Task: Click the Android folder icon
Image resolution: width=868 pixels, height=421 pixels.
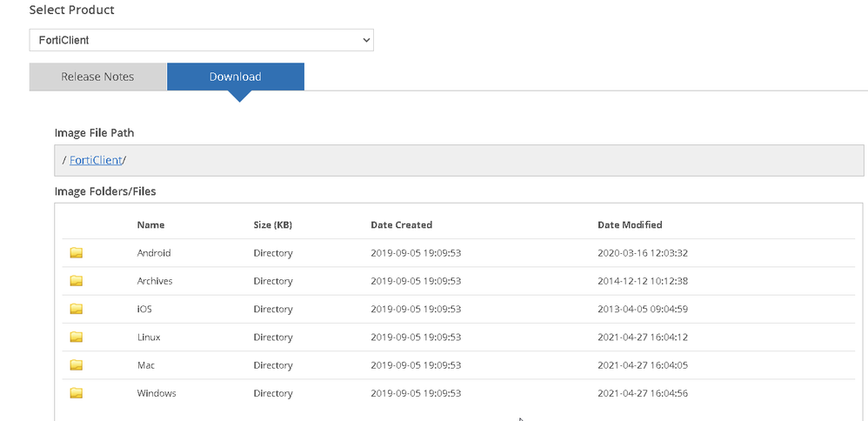Action: pos(77,253)
